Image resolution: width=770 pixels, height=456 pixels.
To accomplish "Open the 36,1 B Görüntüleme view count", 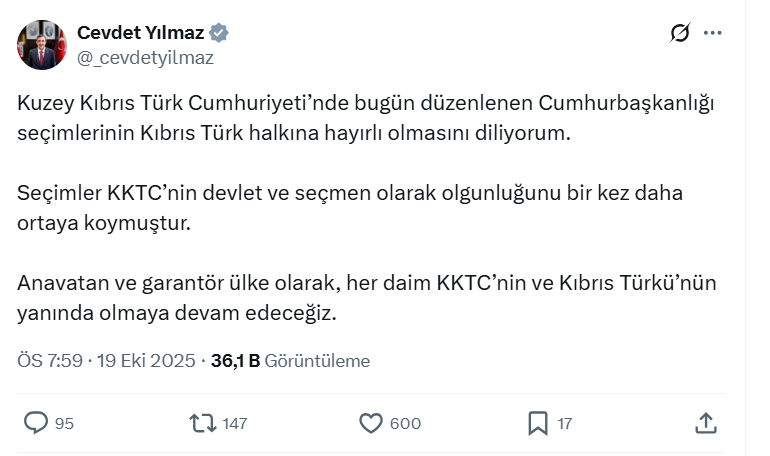I will pyautogui.click(x=290, y=361).
